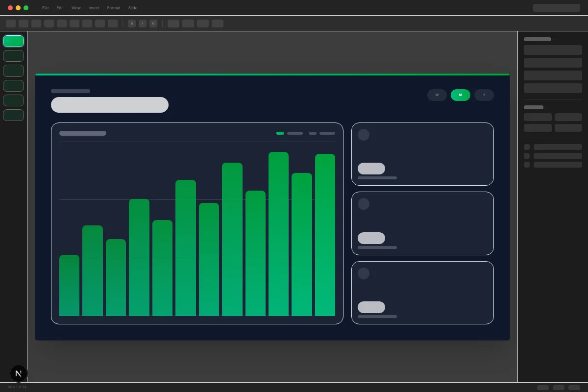Click the round icon in top stat card

click(364, 135)
